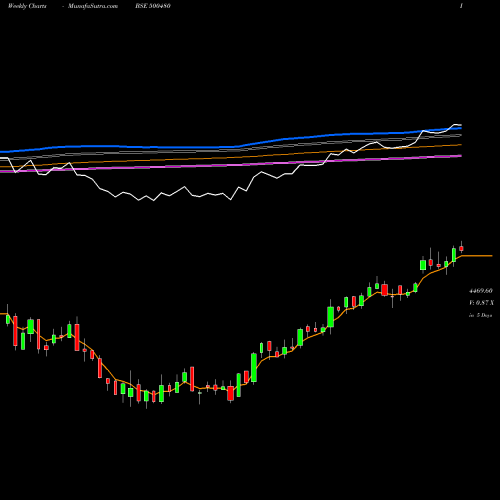The image size is (500, 500).
Task: Click the 'BSE 500480' symbol label
Action: click(x=153, y=6)
